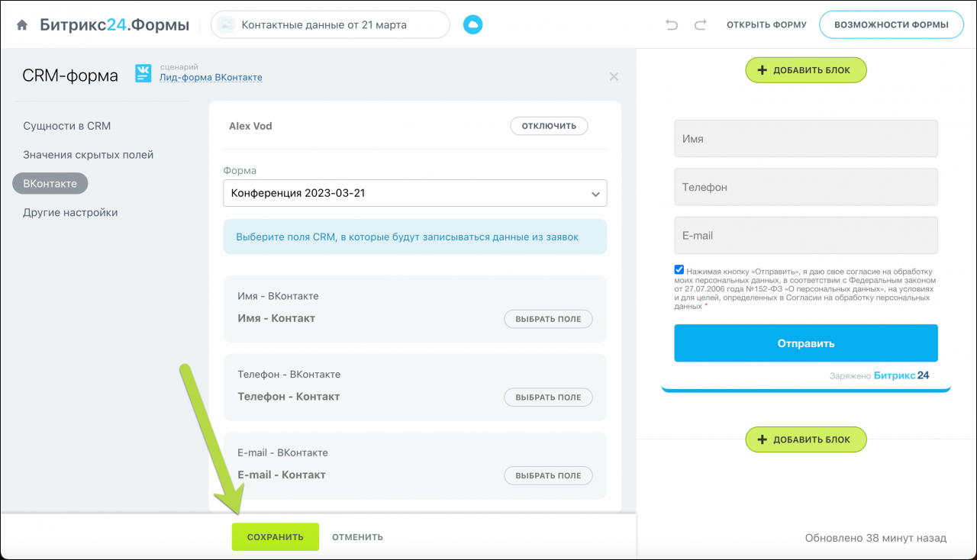
Task: Save settings with Сохранить button
Action: pyautogui.click(x=276, y=537)
